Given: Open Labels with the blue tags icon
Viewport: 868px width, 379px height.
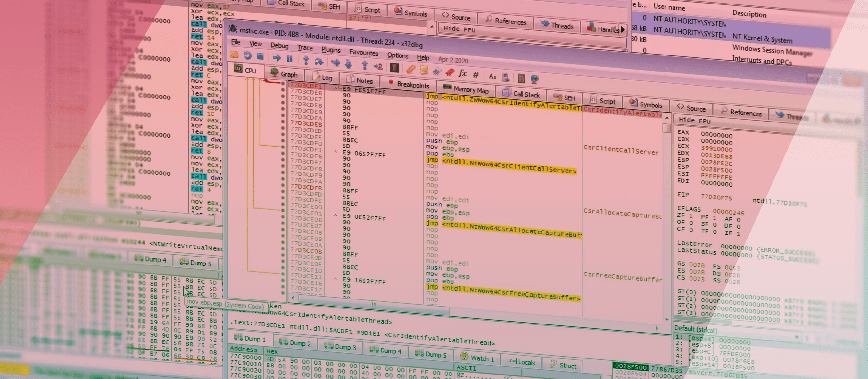Looking at the screenshot, I should [x=437, y=72].
